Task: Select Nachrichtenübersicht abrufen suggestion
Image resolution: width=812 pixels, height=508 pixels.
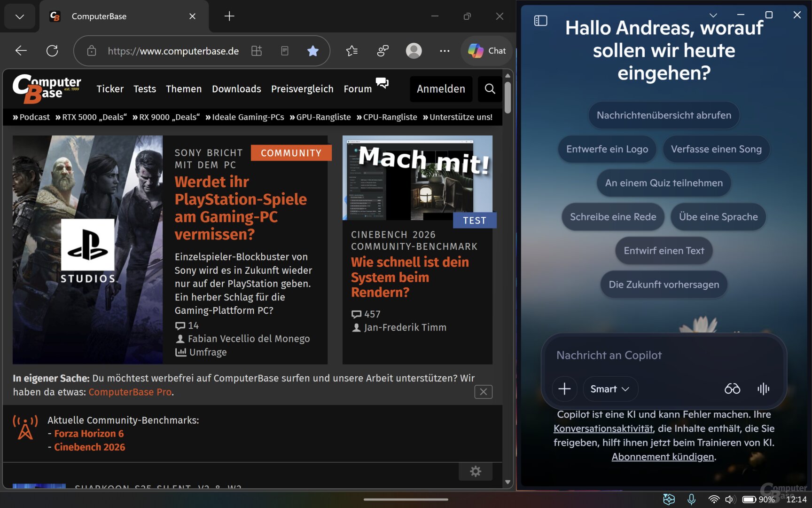Action: (x=664, y=115)
